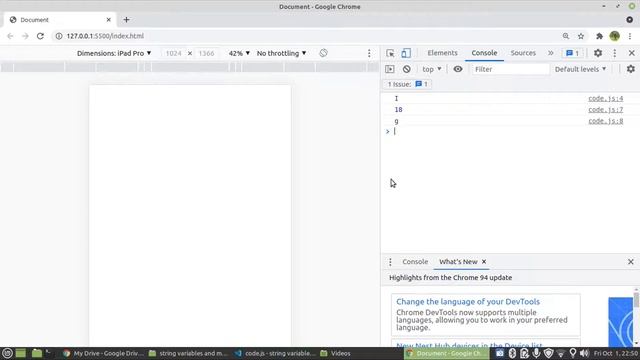
Task: Reload the page
Action: (x=40, y=36)
